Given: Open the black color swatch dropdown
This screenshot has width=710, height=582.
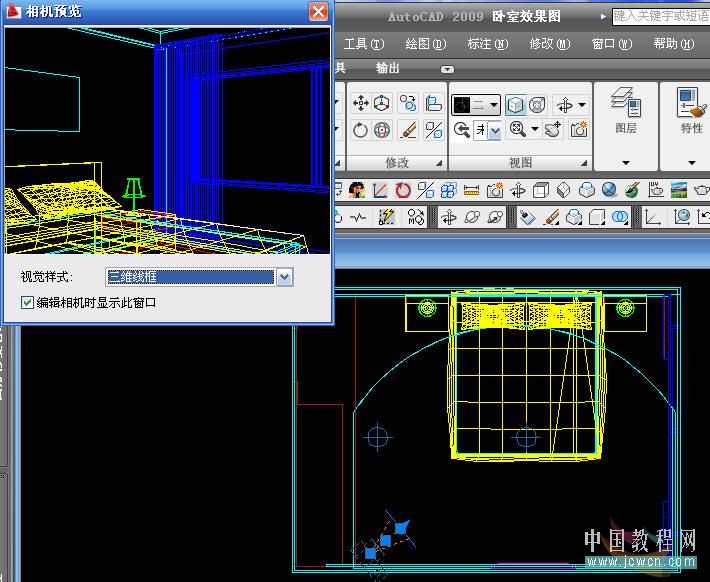Looking at the screenshot, I should [x=475, y=105].
